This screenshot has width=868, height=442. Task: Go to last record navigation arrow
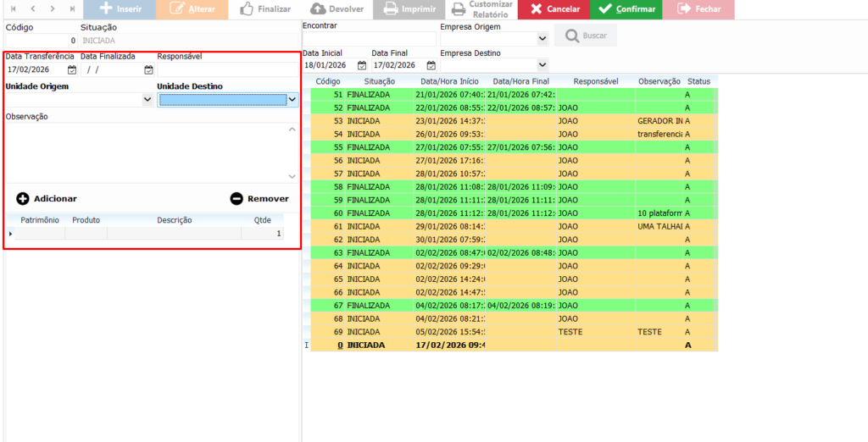pyautogui.click(x=72, y=8)
